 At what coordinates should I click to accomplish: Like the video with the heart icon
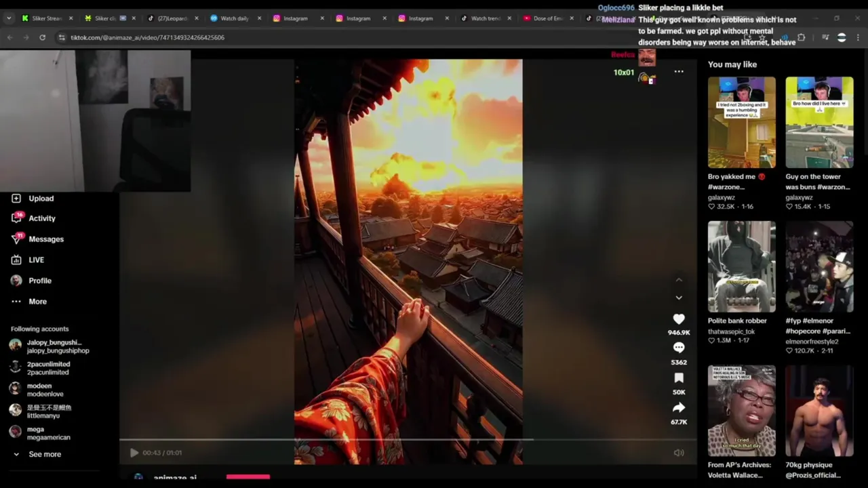click(x=679, y=319)
